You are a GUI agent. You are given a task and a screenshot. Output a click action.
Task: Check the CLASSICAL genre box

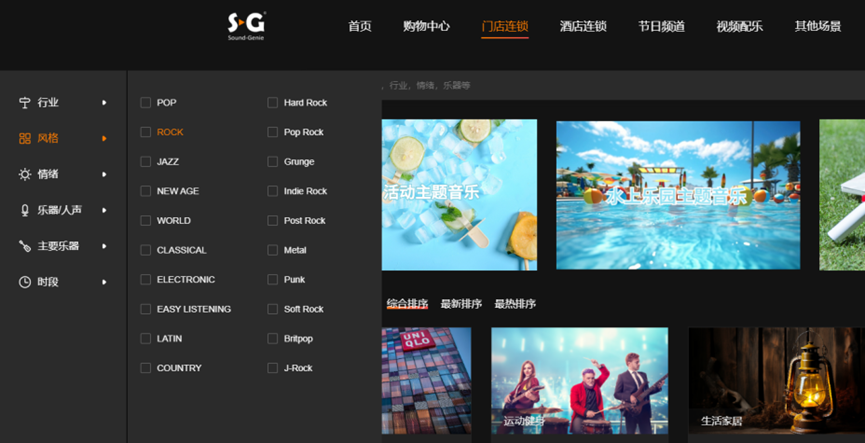[x=146, y=250]
